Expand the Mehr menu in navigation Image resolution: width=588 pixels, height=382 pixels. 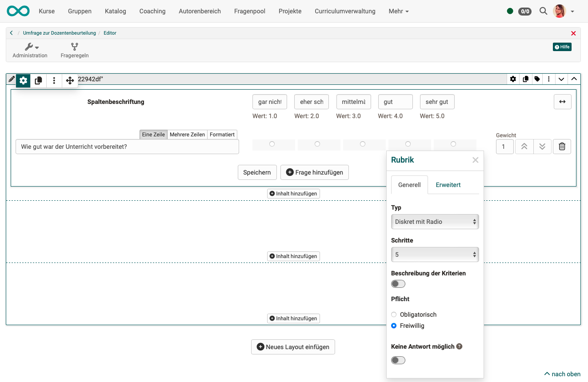coord(398,11)
